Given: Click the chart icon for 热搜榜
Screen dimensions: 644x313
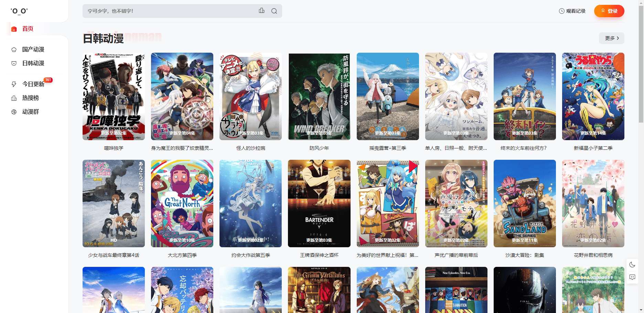Looking at the screenshot, I should click(14, 98).
